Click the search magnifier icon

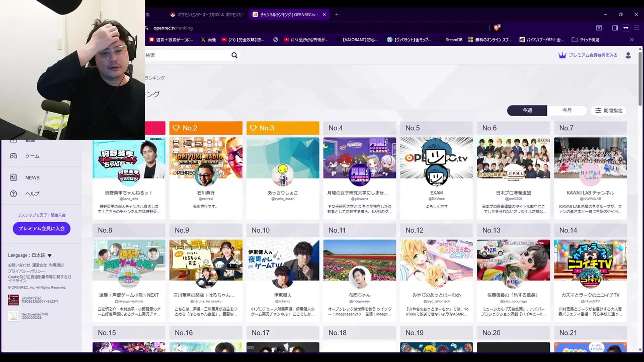234,55
